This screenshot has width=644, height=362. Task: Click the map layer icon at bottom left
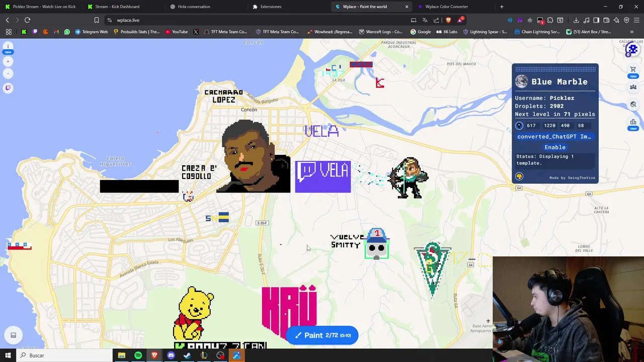[13, 335]
